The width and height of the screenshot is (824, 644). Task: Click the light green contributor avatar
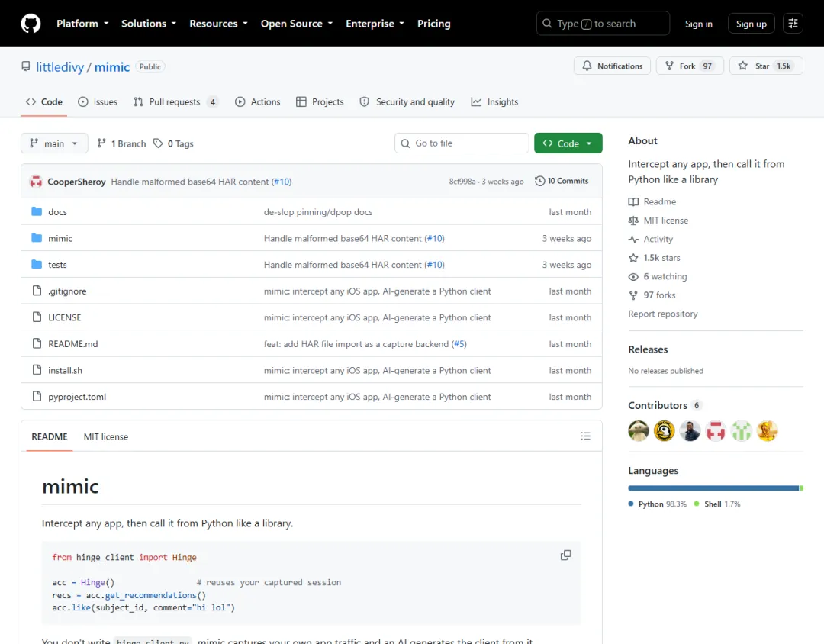click(742, 431)
